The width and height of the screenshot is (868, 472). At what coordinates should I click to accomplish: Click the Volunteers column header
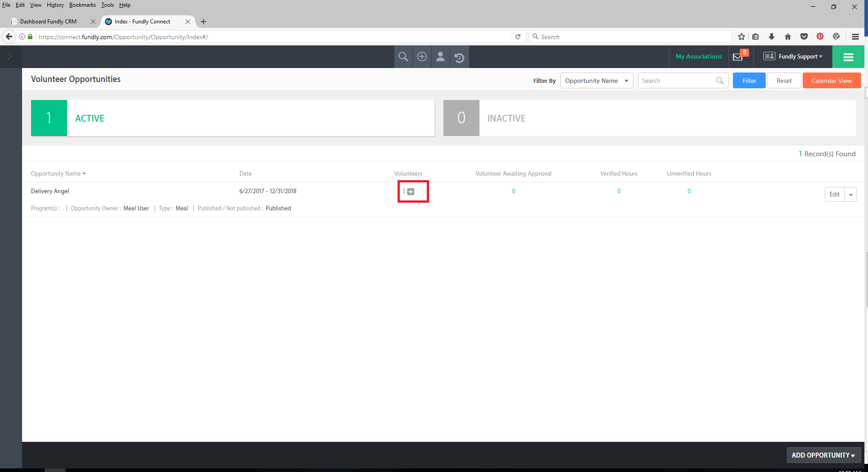408,174
